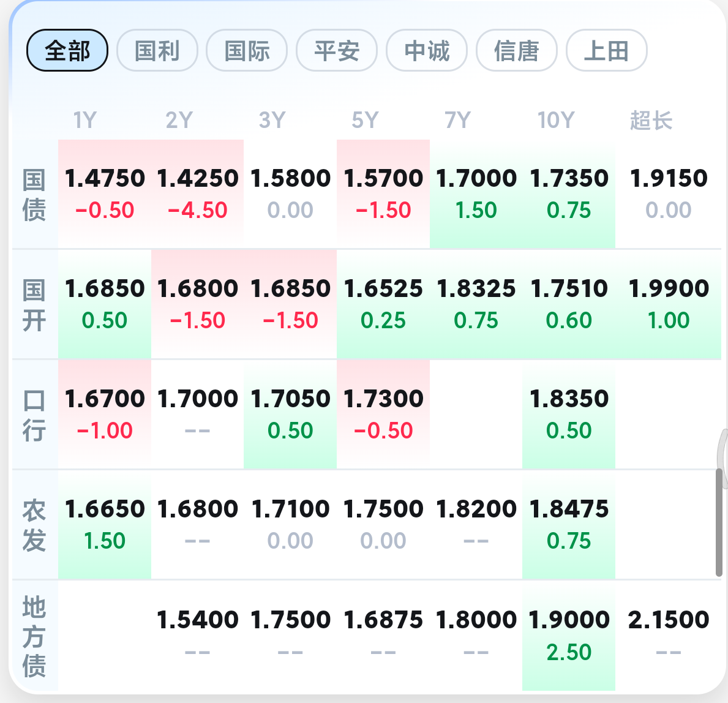This screenshot has width=728, height=703.
Task: Open the 平安 broker filter
Action: pyautogui.click(x=337, y=51)
